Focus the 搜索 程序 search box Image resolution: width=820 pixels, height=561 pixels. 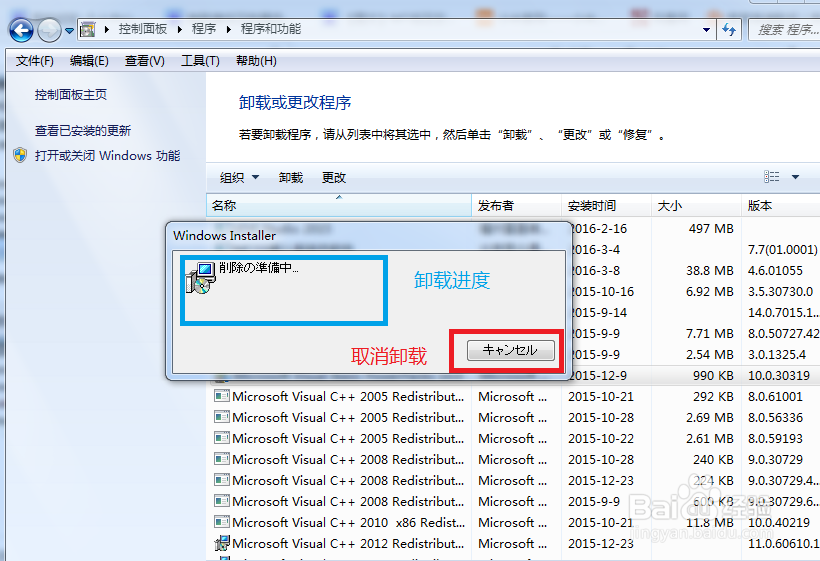pyautogui.click(x=784, y=30)
